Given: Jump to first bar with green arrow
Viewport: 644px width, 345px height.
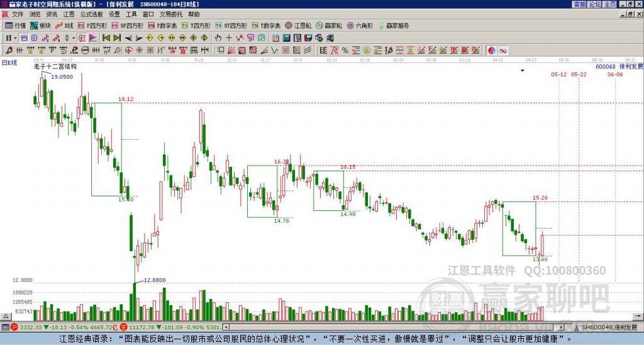Looking at the screenshot, I should pos(106,38).
